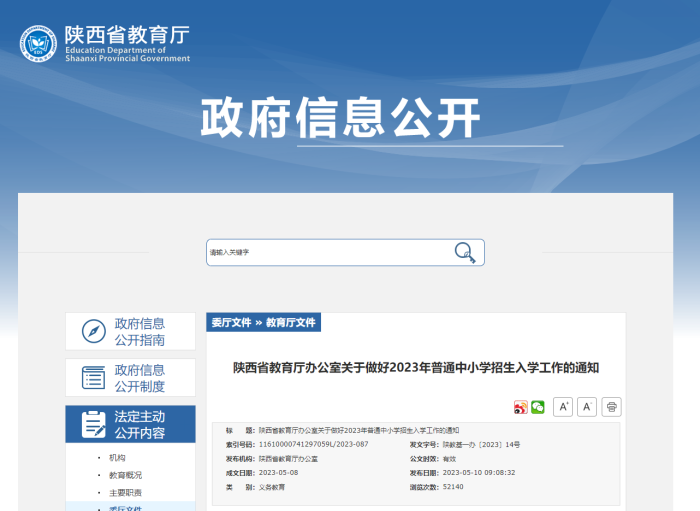700x511 pixels.
Task: Open 政府信息公开制度 section
Action: click(140, 378)
